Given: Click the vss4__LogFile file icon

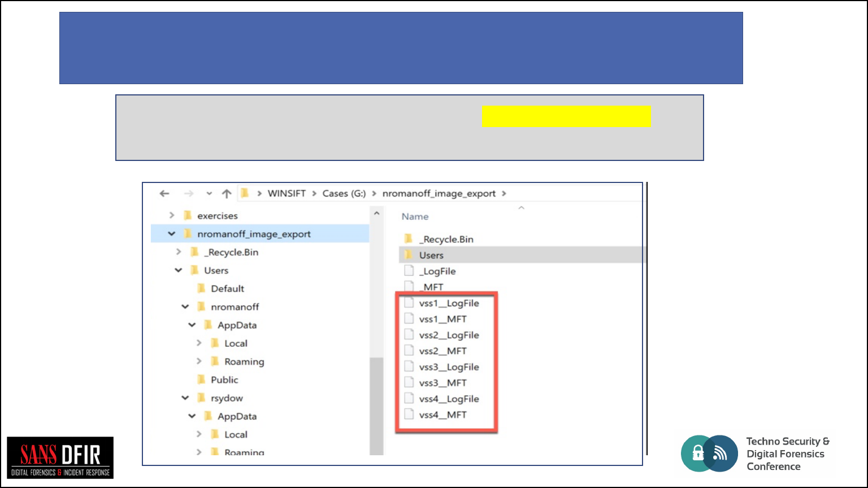Looking at the screenshot, I should pos(409,398).
